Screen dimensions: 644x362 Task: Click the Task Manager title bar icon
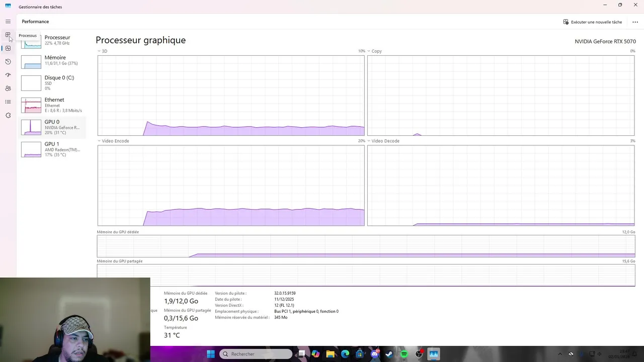click(8, 7)
